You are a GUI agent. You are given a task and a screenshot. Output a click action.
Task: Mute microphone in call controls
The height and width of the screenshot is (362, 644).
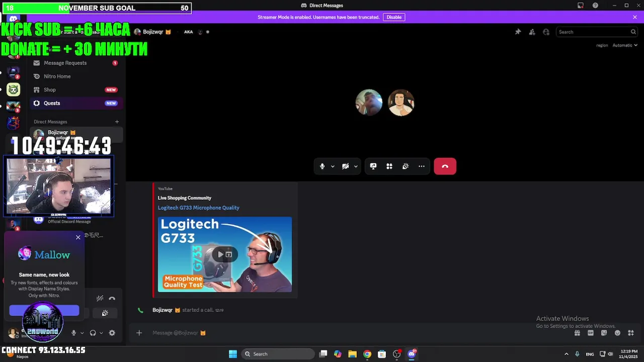323,166
